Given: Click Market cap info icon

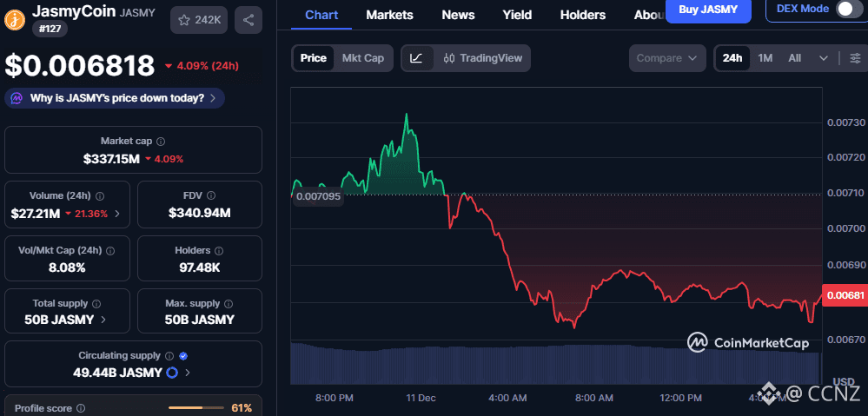Looking at the screenshot, I should (x=161, y=142).
